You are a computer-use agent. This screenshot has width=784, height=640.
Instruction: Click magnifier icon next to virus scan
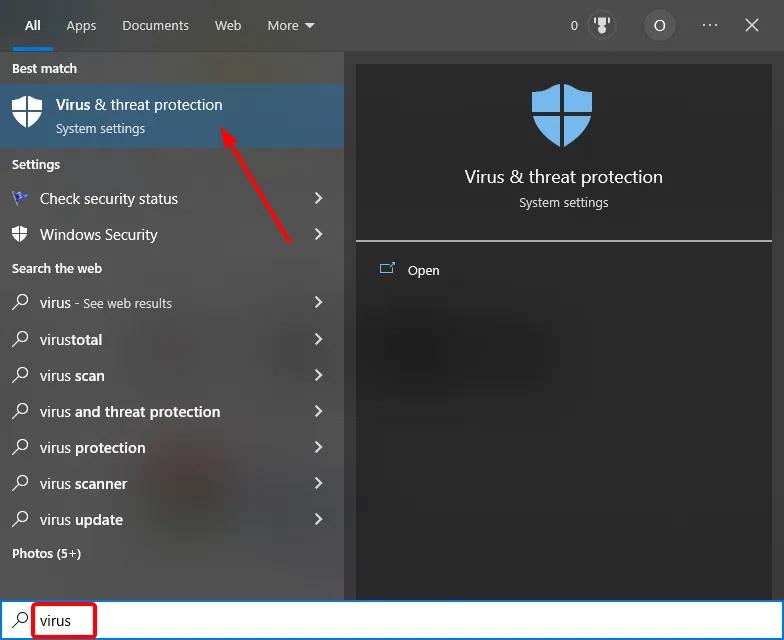pos(20,374)
